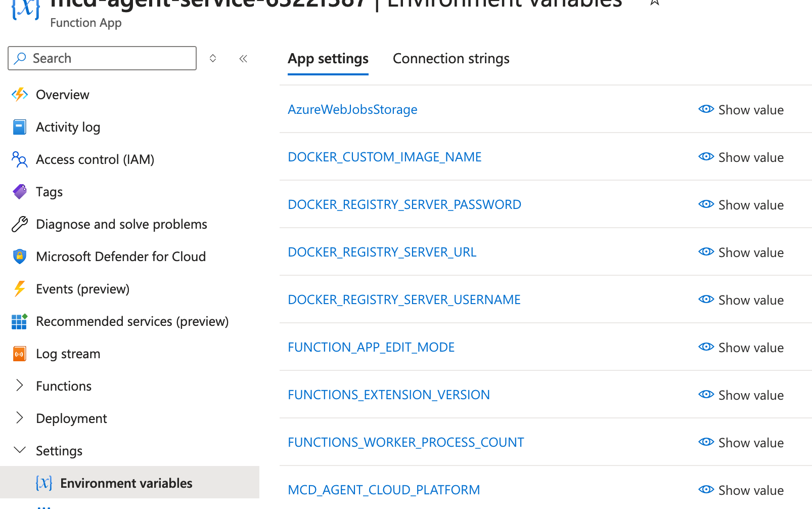
Task: Open DOCKER_REGISTRY_SERVER_URL setting
Action: click(382, 252)
